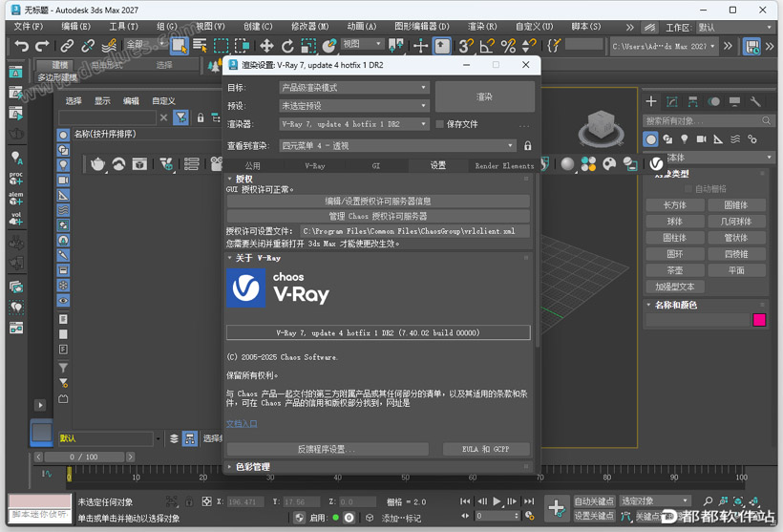Select the Unlink Selection tool icon

click(x=88, y=46)
